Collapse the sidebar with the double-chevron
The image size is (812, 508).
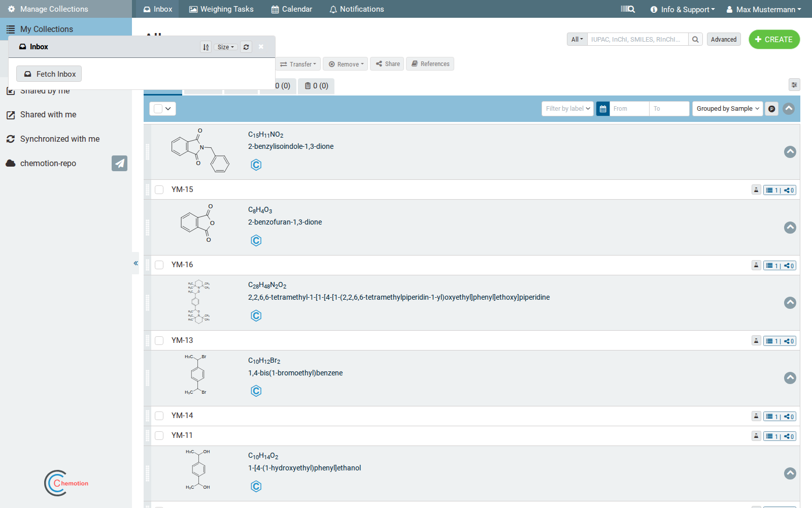tap(136, 263)
